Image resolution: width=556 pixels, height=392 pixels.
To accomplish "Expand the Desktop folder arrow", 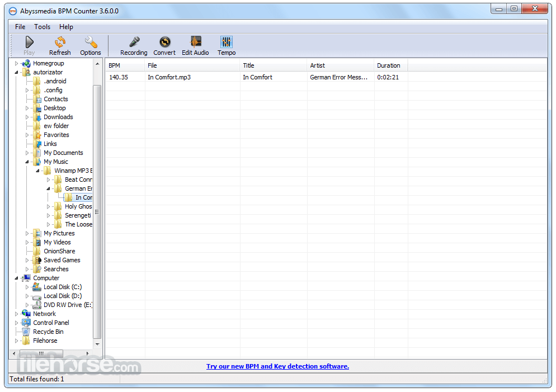I will tap(27, 108).
